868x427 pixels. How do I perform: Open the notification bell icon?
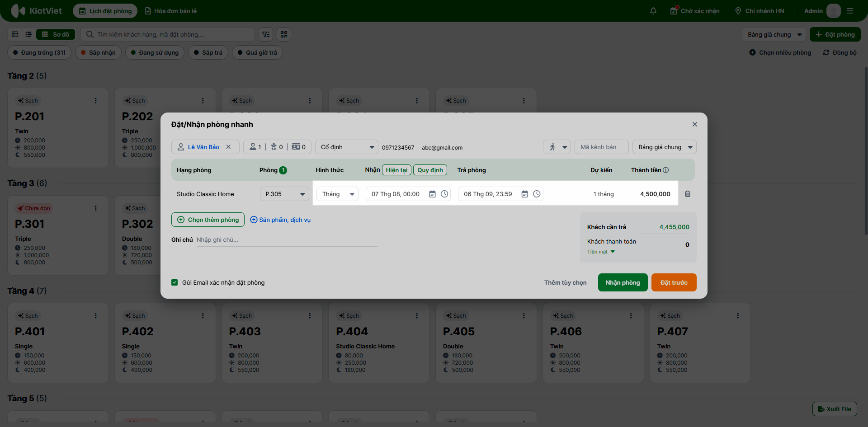point(653,11)
